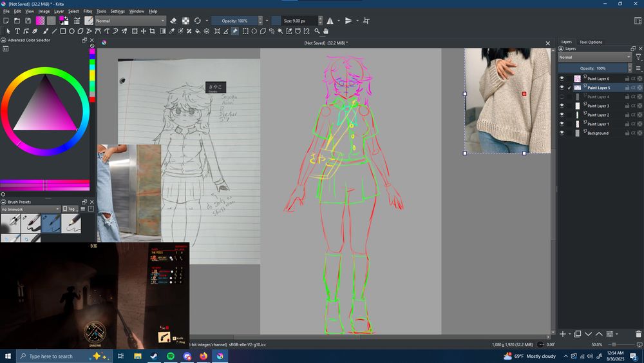Select the arrow Select Shapes tool
This screenshot has width=644, height=363.
click(8, 31)
